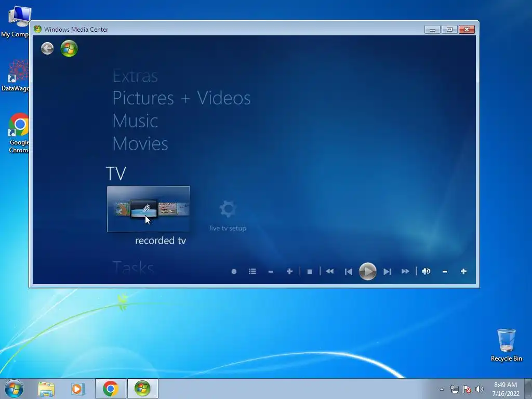The width and height of the screenshot is (532, 399).
Task: Click the Fast Forward button
Action: 405,271
